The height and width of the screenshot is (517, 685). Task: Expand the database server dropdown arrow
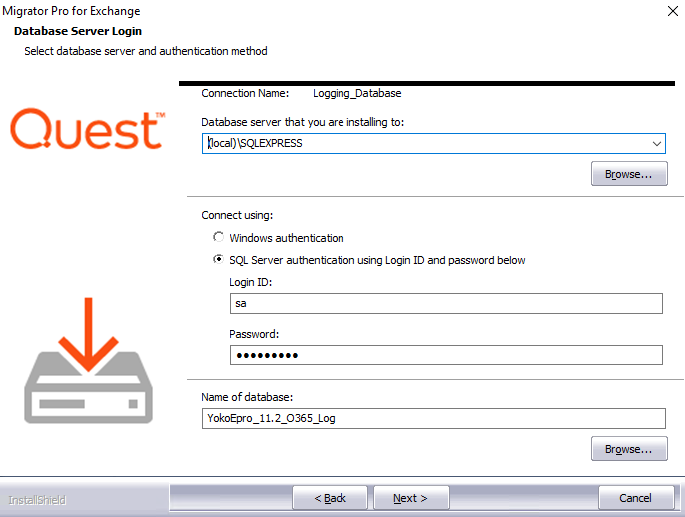[x=657, y=144]
